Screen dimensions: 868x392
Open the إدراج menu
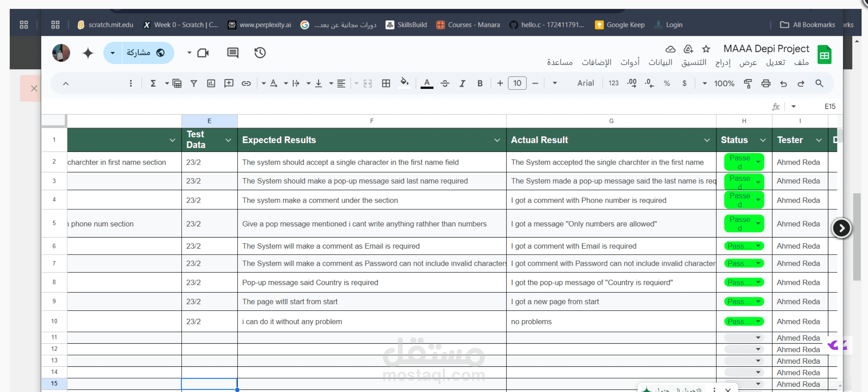coord(723,62)
